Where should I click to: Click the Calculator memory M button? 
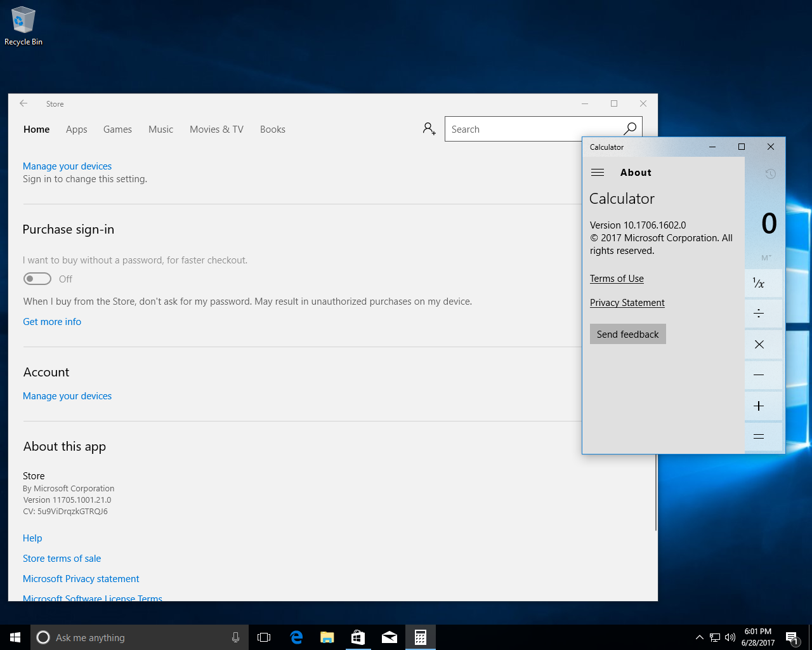tap(766, 258)
